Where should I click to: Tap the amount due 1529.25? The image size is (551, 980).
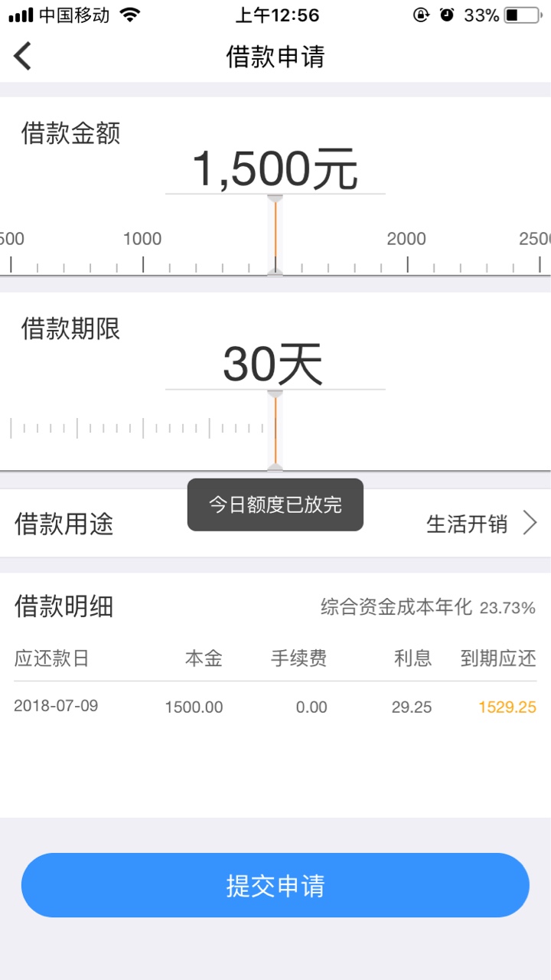(x=507, y=707)
